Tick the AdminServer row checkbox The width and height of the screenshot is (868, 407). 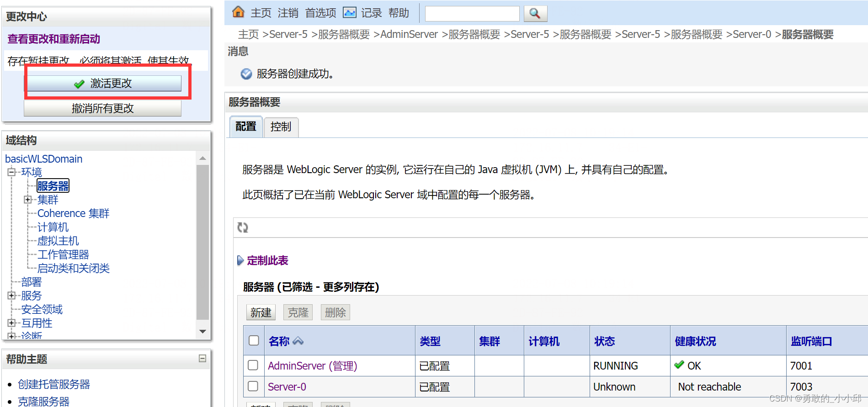[253, 365]
